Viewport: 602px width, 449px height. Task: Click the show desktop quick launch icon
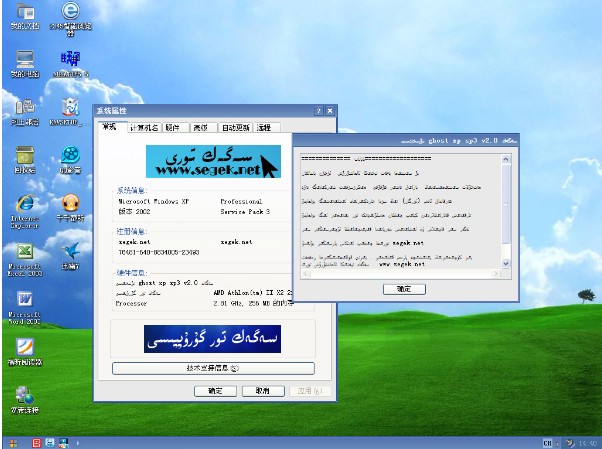[63, 443]
